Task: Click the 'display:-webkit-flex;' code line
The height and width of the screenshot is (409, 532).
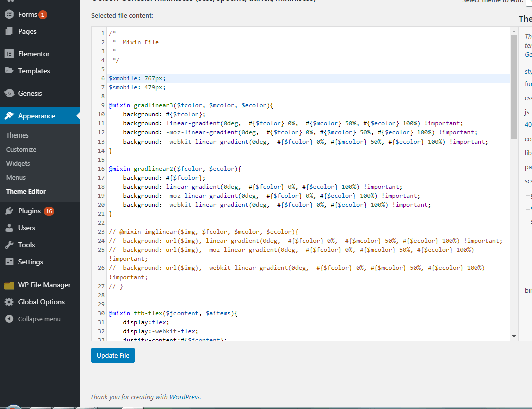Action: point(160,331)
